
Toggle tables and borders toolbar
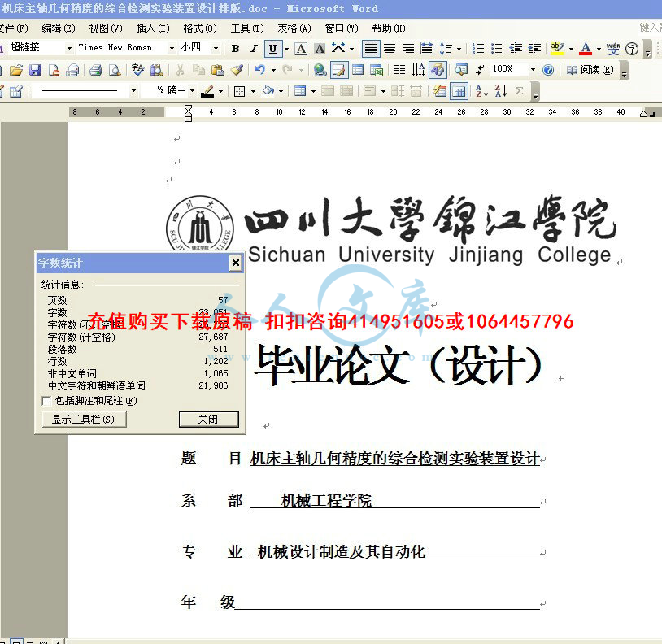(339, 70)
